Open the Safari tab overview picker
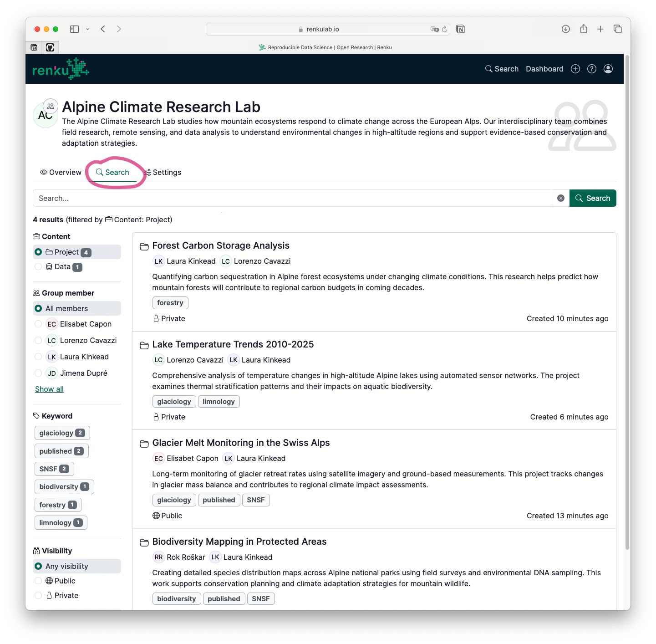 pyautogui.click(x=618, y=29)
